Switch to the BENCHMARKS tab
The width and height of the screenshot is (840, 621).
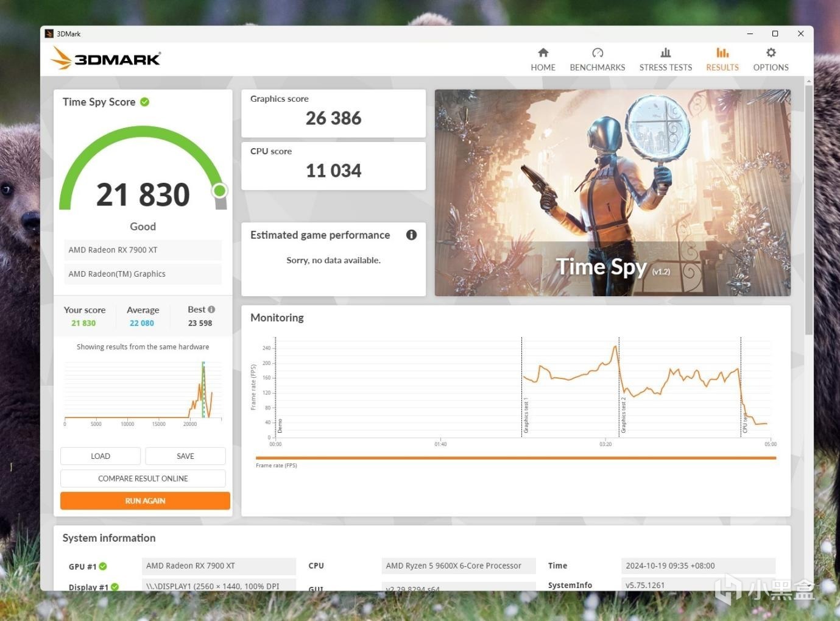point(597,60)
